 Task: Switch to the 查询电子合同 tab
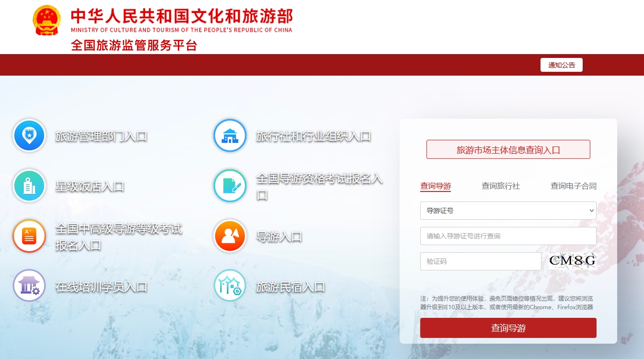tap(574, 186)
